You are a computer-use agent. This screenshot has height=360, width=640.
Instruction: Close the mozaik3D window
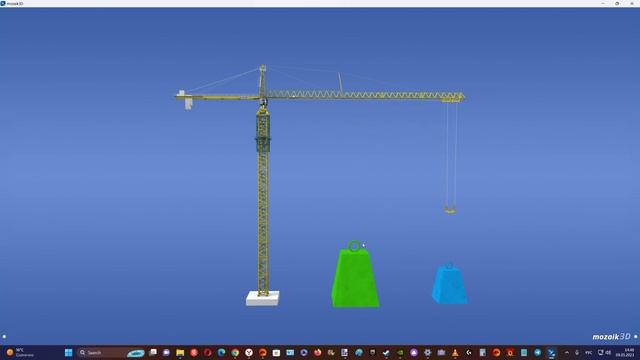(632, 3)
